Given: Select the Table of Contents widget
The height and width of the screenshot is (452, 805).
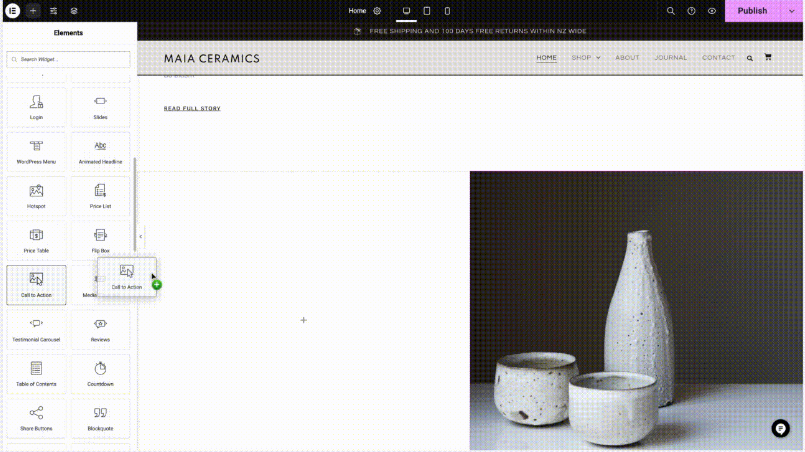Looking at the screenshot, I should click(36, 374).
